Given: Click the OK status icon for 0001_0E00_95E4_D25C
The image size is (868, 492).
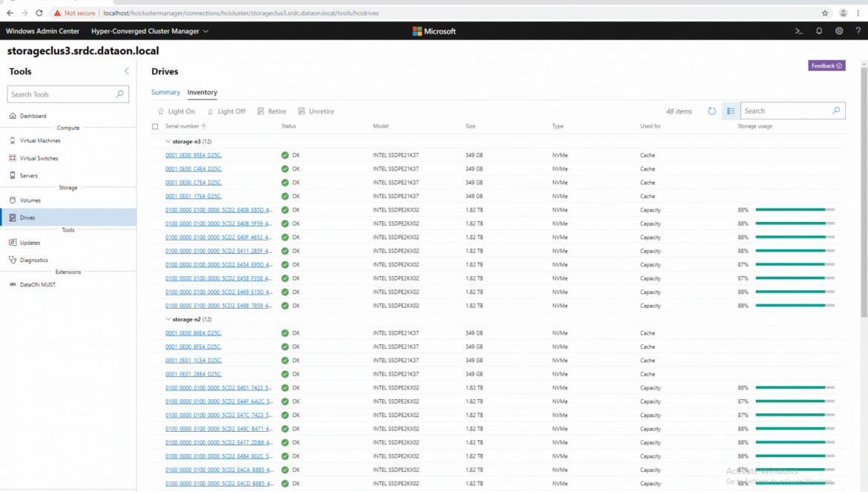Looking at the screenshot, I should (x=285, y=155).
